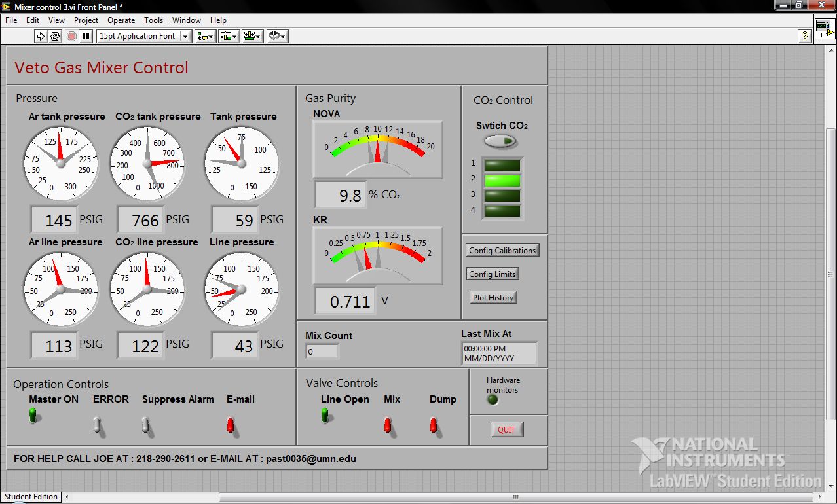Viewport: 837px width, 504px height.
Task: Click the Mix Count numeric field
Action: (322, 351)
